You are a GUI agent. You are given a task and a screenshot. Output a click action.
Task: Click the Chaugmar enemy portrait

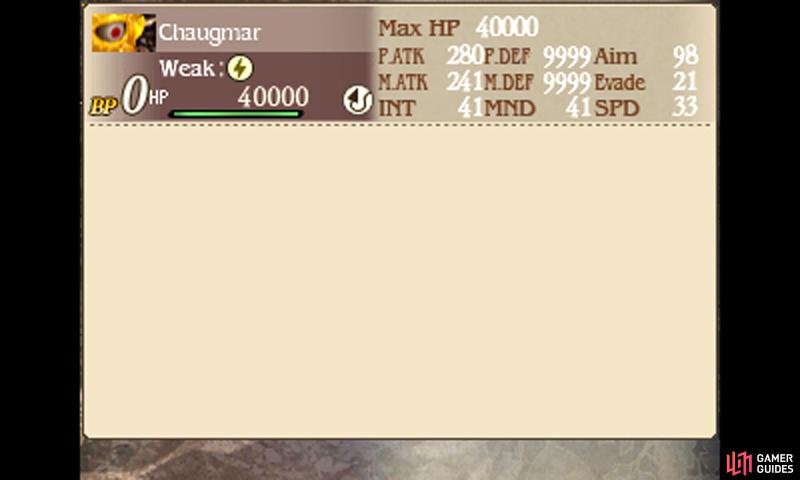(x=123, y=33)
